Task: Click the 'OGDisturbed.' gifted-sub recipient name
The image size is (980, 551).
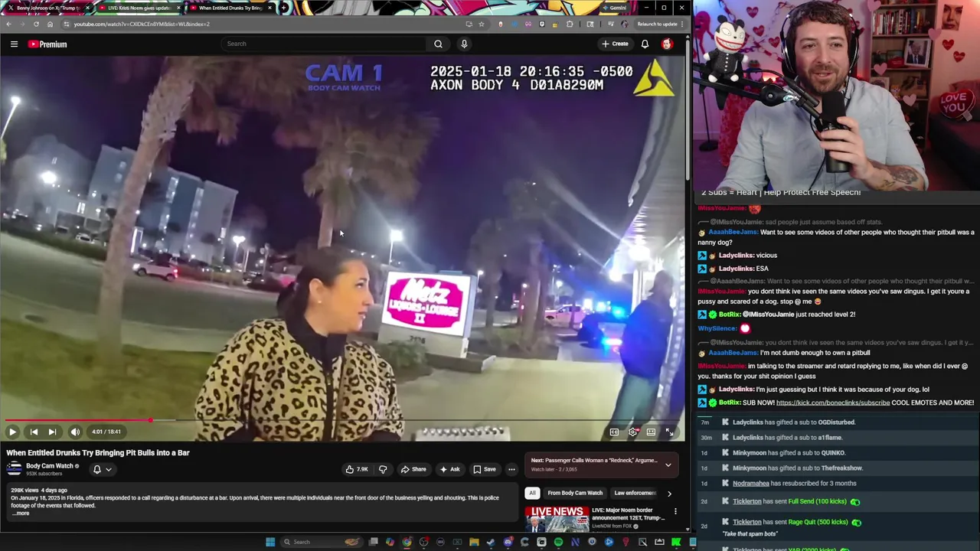Action: tap(836, 422)
